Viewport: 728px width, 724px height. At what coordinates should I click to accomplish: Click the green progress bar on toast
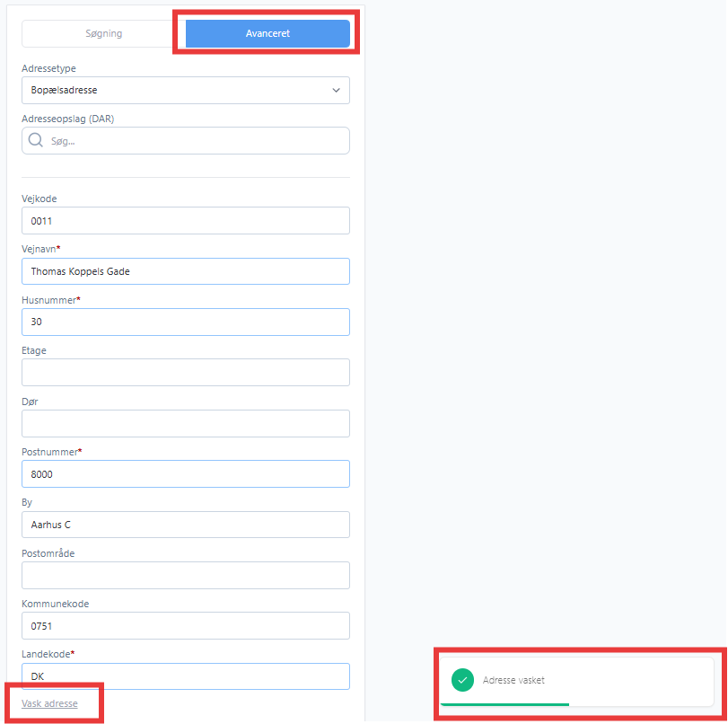504,704
